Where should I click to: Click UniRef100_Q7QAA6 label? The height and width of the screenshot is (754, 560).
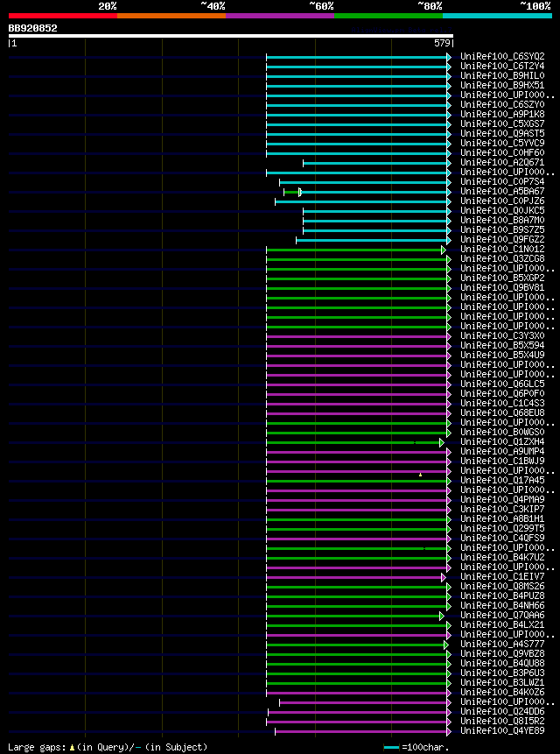(x=502, y=615)
